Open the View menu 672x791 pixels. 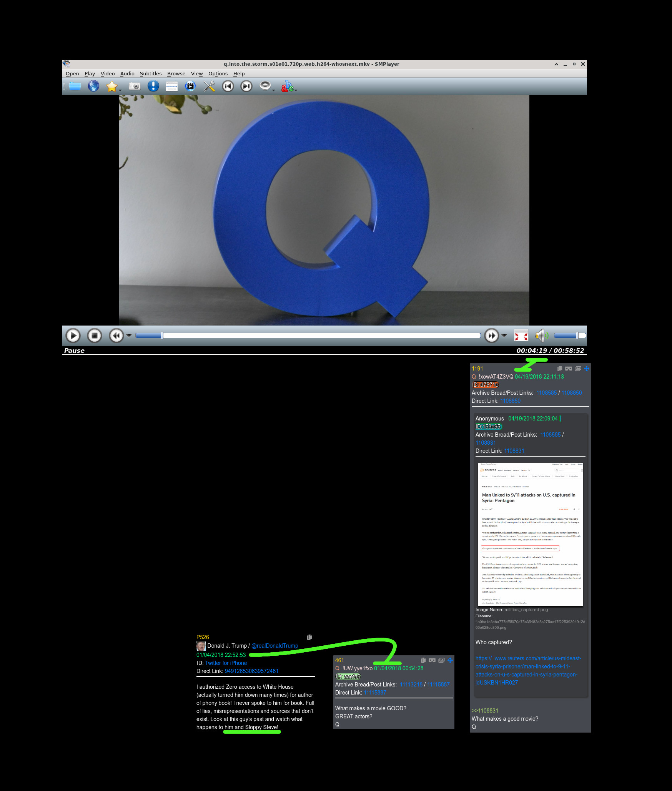click(x=197, y=73)
